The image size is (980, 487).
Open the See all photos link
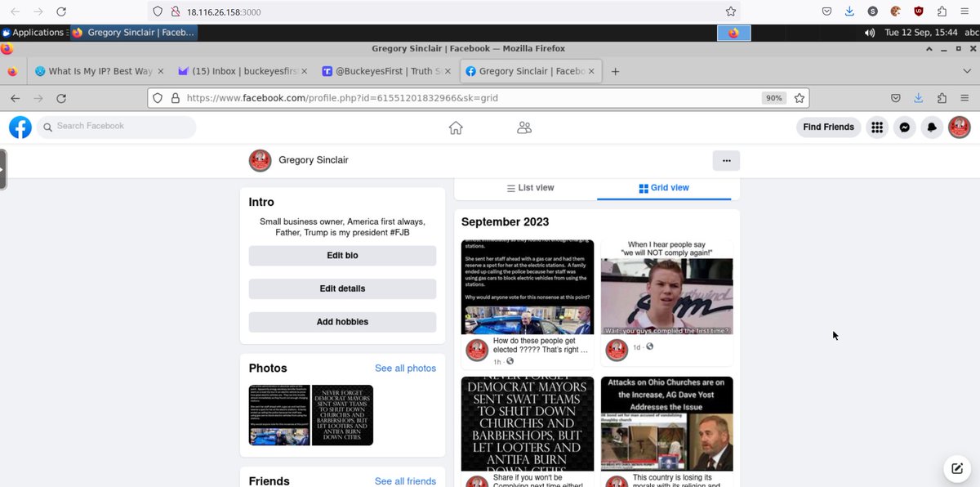point(405,369)
